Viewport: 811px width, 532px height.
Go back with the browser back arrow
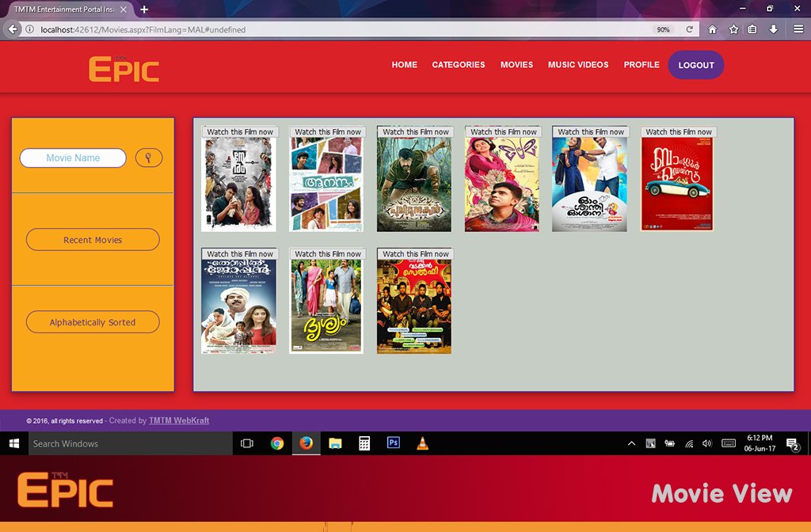tap(13, 29)
